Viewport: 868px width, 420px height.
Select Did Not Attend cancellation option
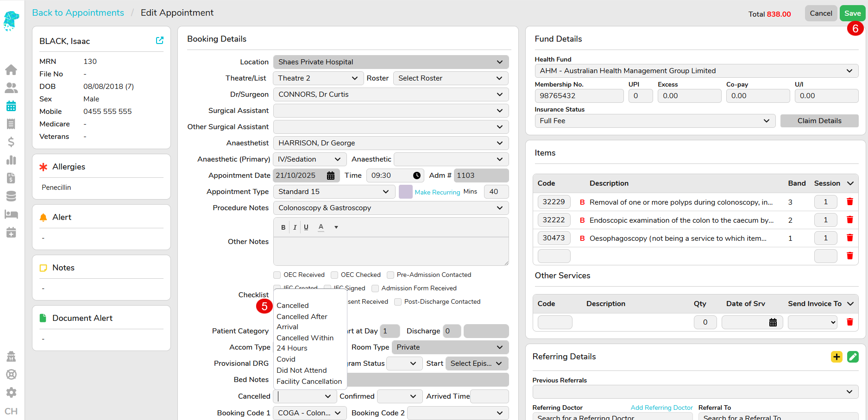point(302,370)
